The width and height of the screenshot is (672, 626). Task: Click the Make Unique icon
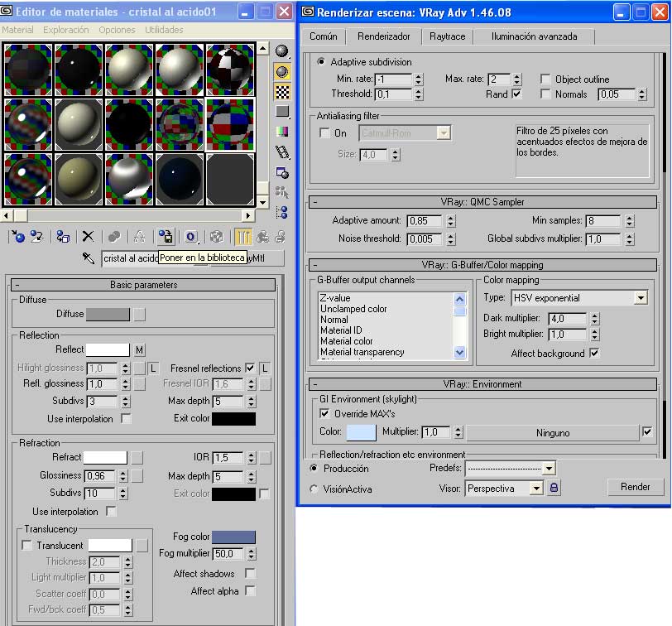(140, 236)
